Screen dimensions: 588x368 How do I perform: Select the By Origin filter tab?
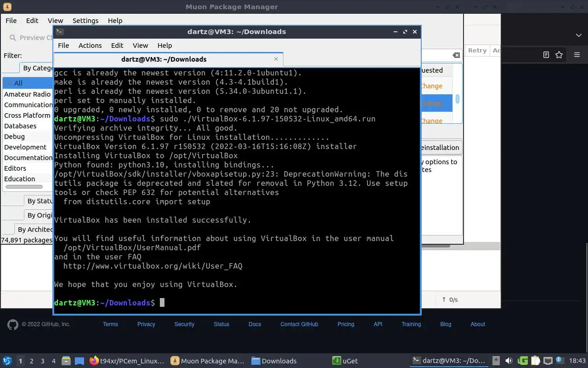point(39,215)
